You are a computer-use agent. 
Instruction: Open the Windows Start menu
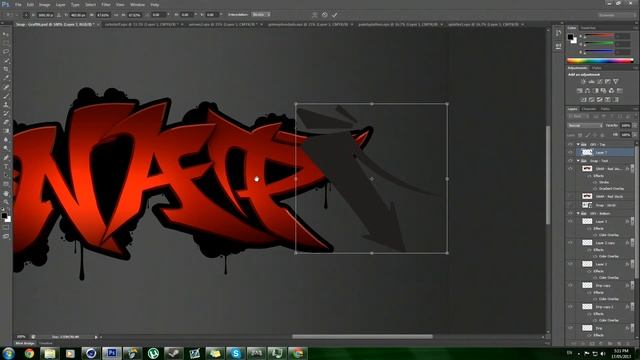[x=8, y=353]
